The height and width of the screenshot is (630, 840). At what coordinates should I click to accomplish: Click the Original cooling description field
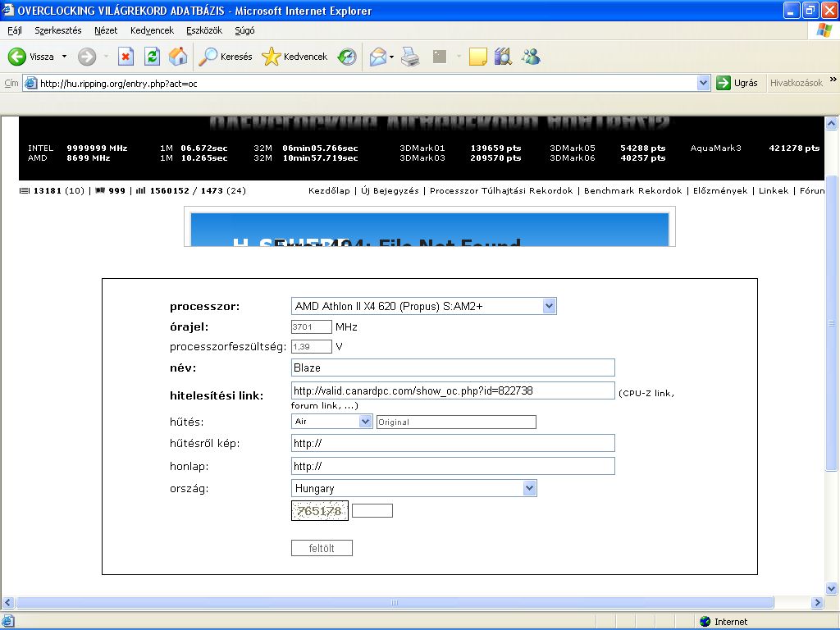pos(456,422)
